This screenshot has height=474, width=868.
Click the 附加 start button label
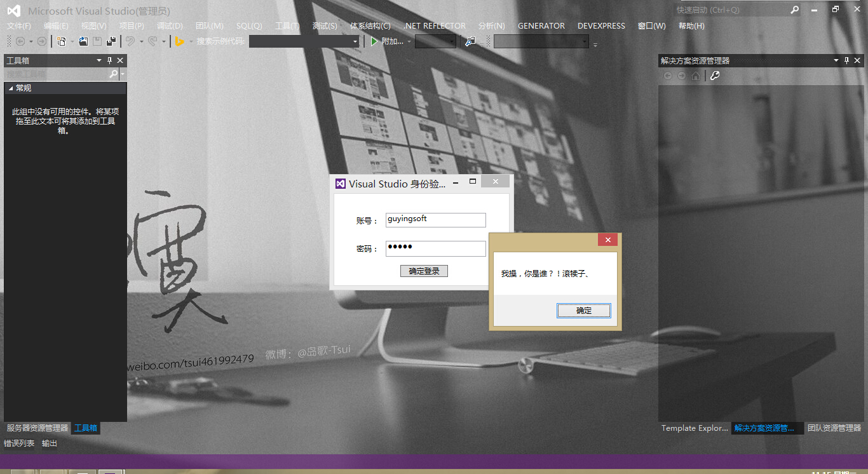click(392, 41)
